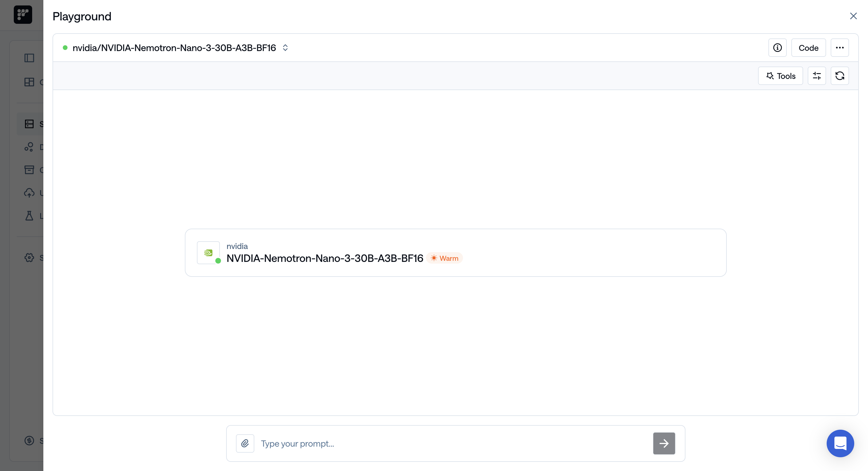The image size is (868, 471).
Task: Expand the model selector chevron
Action: [285, 48]
